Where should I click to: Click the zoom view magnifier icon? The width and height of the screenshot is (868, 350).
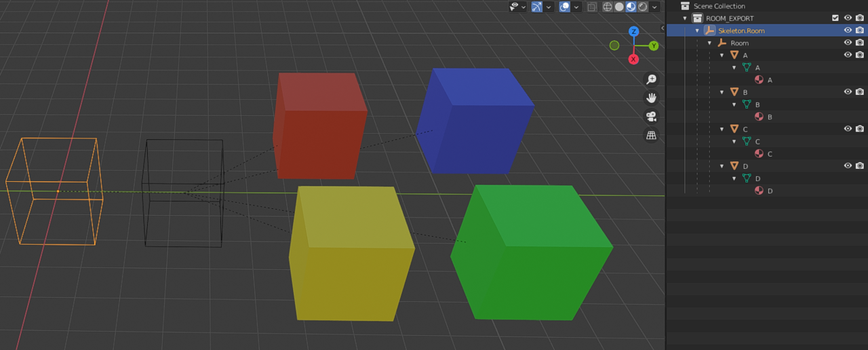coord(651,79)
